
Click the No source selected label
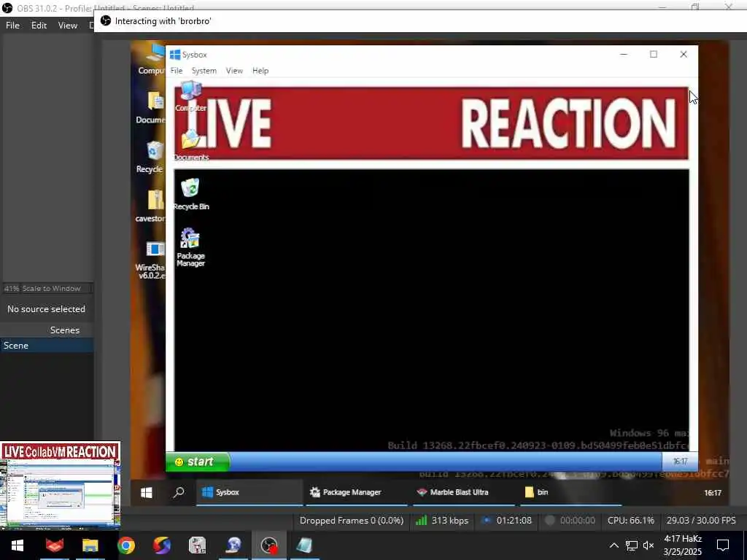pyautogui.click(x=46, y=309)
